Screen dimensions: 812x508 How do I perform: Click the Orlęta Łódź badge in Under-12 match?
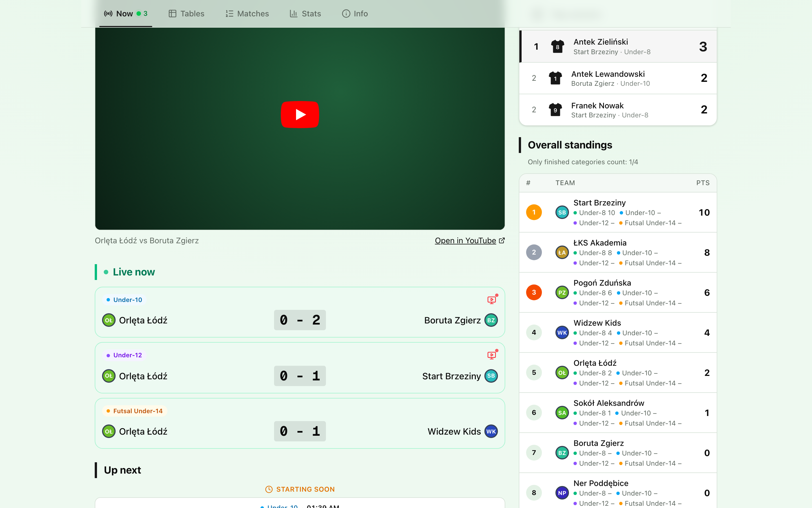(x=109, y=376)
